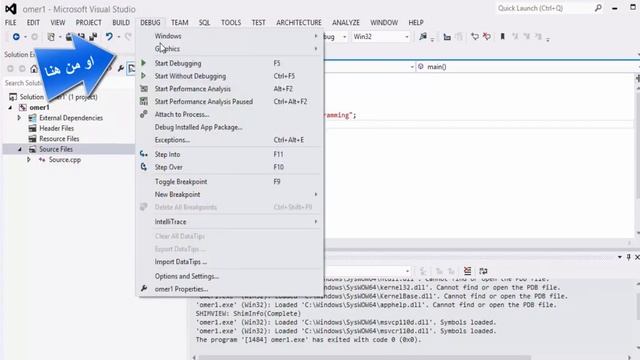The height and width of the screenshot is (360, 640).
Task: Pin the Output window with pushpin
Action: tap(629, 257)
